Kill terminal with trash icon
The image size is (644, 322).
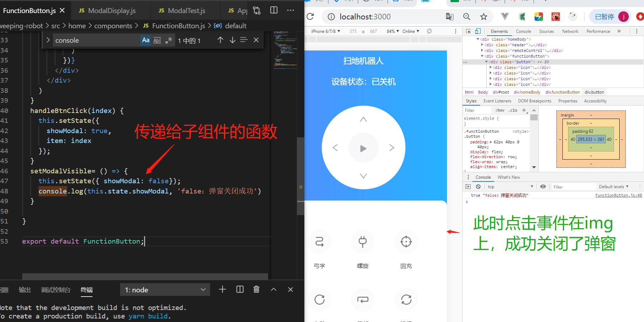(257, 290)
